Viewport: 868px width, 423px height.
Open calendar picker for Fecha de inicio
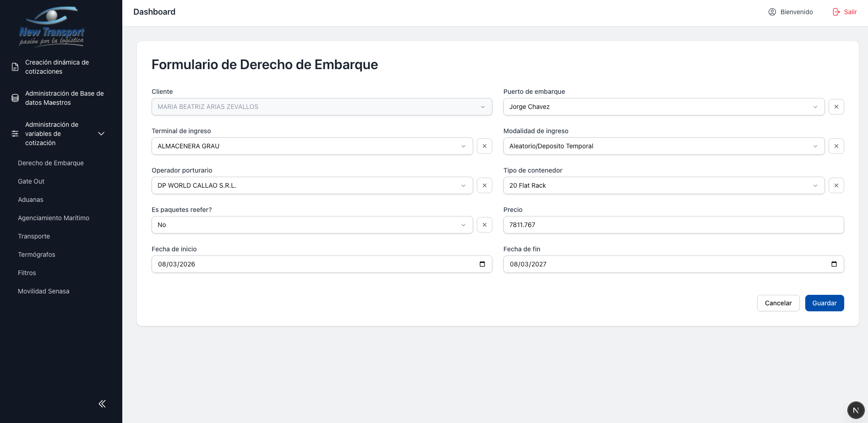click(x=482, y=264)
